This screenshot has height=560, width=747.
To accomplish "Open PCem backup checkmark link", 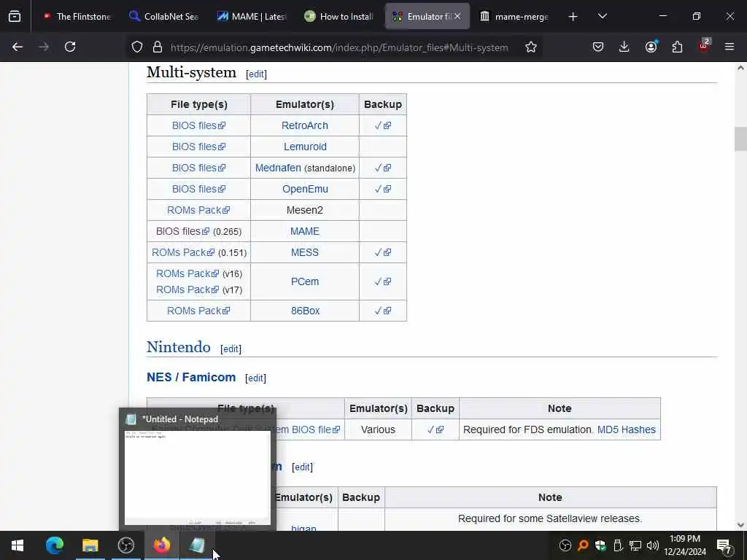I will point(382,281).
